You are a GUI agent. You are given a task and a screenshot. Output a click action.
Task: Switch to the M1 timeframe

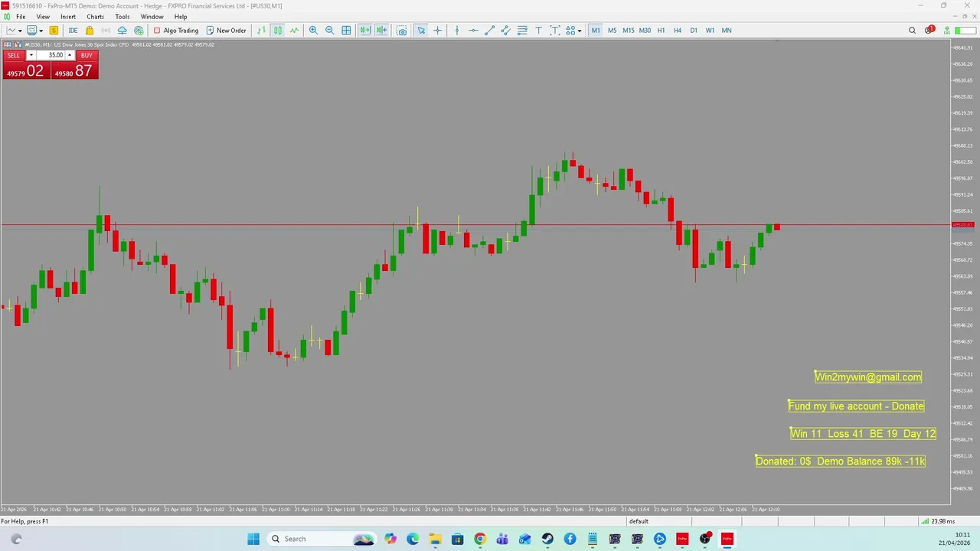596,31
